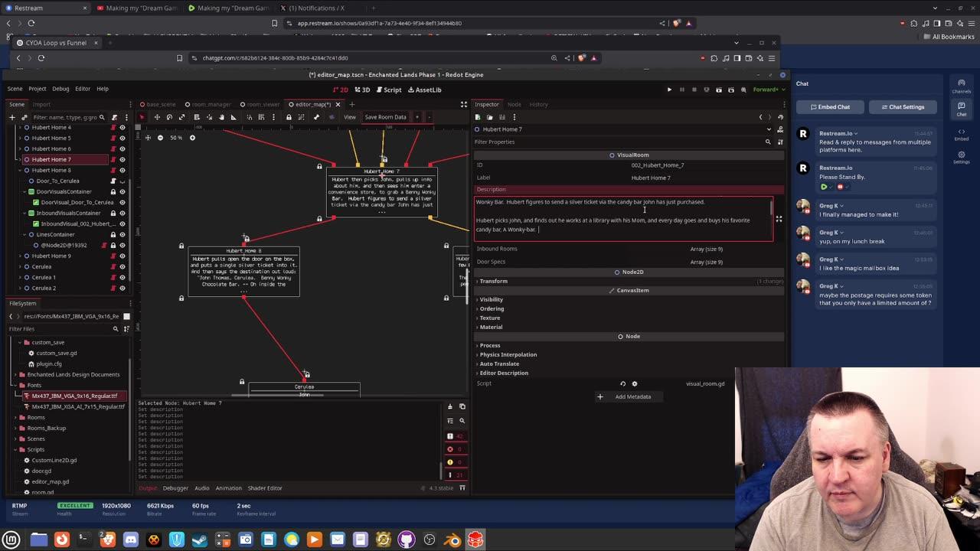Open the Debug menu
980x551 pixels.
click(60, 89)
